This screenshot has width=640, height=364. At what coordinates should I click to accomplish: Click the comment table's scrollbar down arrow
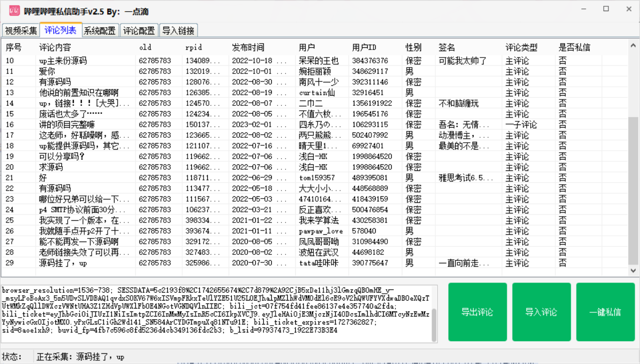634,271
